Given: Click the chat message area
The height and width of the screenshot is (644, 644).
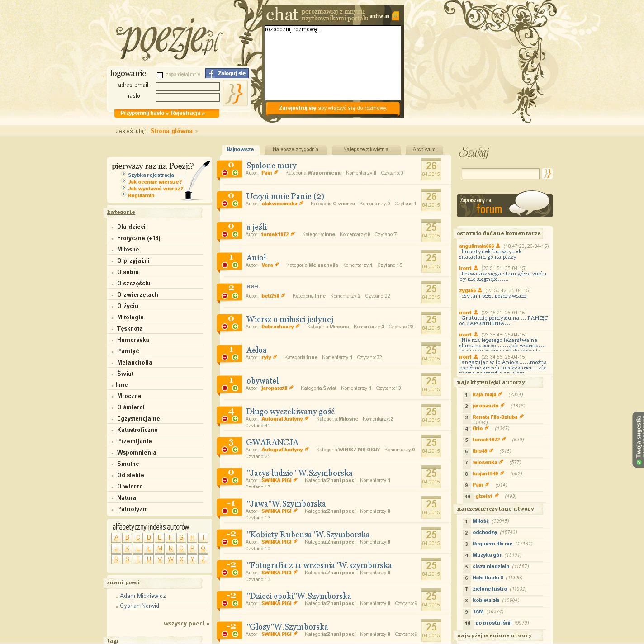Looking at the screenshot, I should (x=333, y=63).
